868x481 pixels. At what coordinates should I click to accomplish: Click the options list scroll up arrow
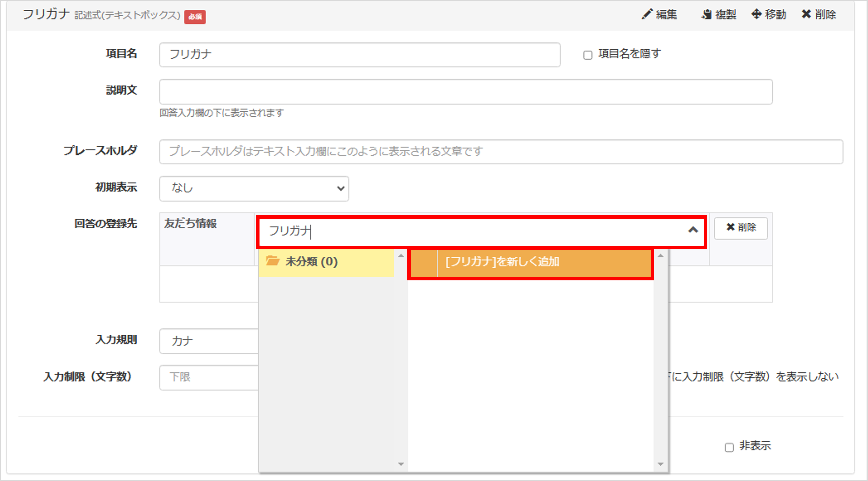(x=660, y=256)
